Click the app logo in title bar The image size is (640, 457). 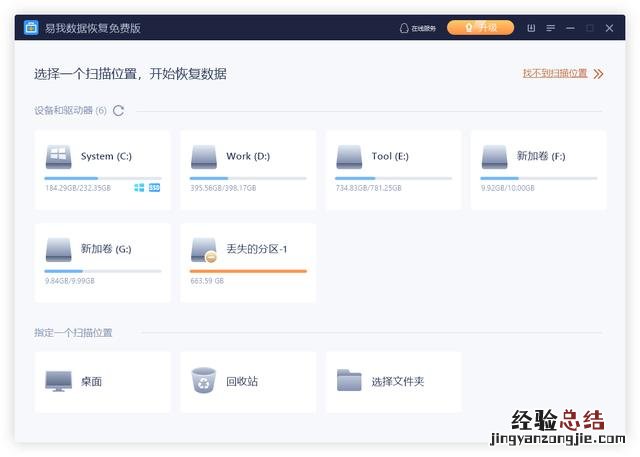[32, 28]
